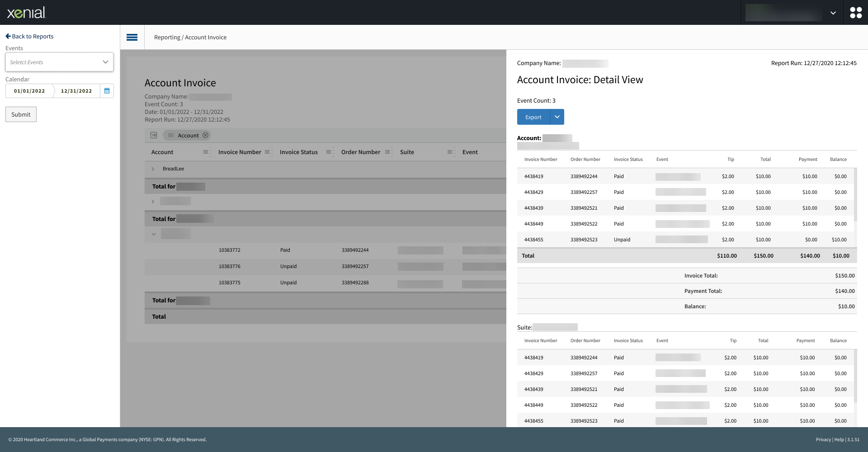Image resolution: width=868 pixels, height=452 pixels.
Task: Click the pivot table icon left of the Account chip
Action: [154, 135]
